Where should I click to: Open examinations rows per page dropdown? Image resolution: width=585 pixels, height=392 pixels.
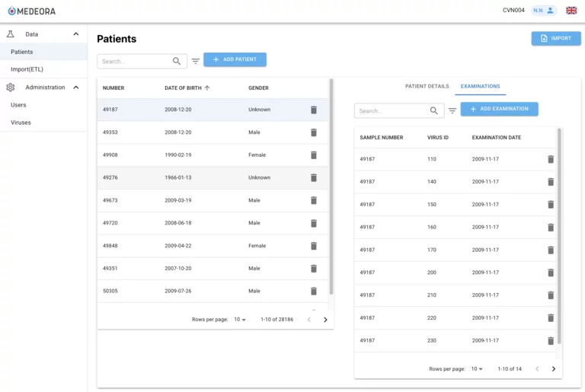click(477, 368)
